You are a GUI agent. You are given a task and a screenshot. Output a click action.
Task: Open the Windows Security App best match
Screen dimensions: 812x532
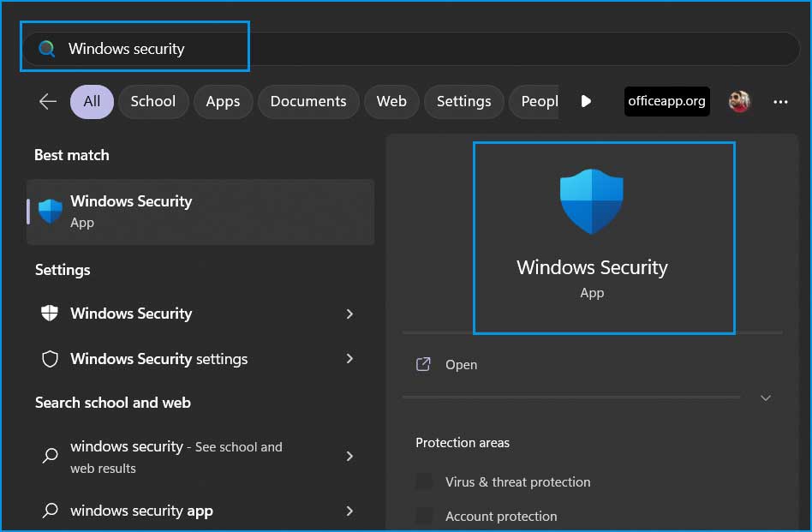200,212
